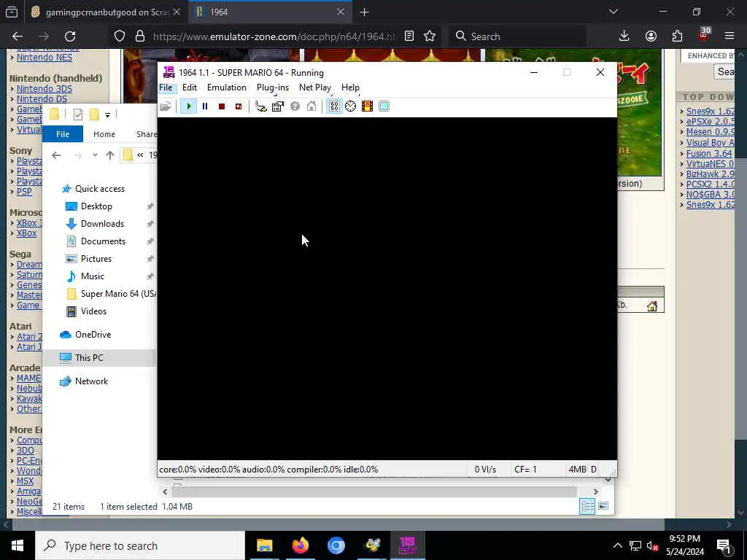This screenshot has width=747, height=560.
Task: Switch to the gamingpcmanbutgood Scratch browser tab
Action: (x=107, y=12)
